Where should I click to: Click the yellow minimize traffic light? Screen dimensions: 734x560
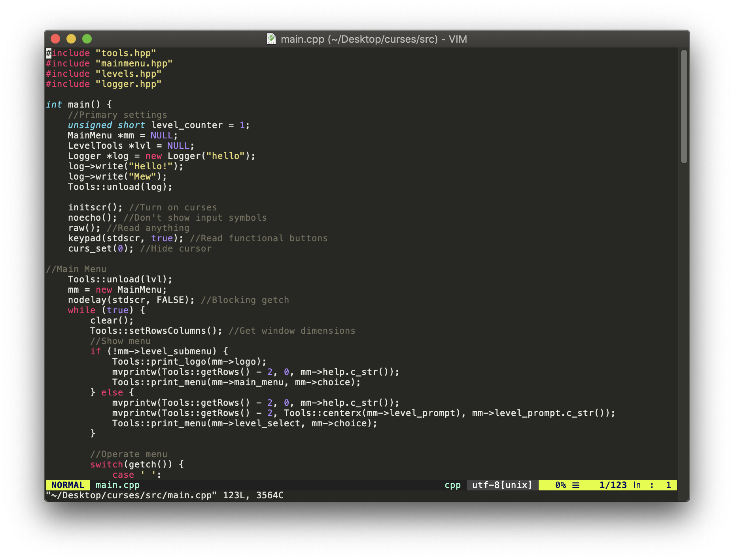71,39
